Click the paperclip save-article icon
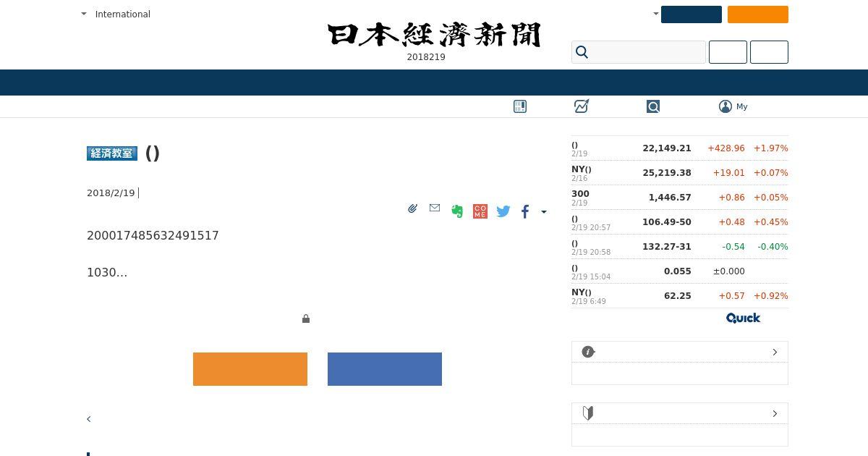 [x=412, y=208]
